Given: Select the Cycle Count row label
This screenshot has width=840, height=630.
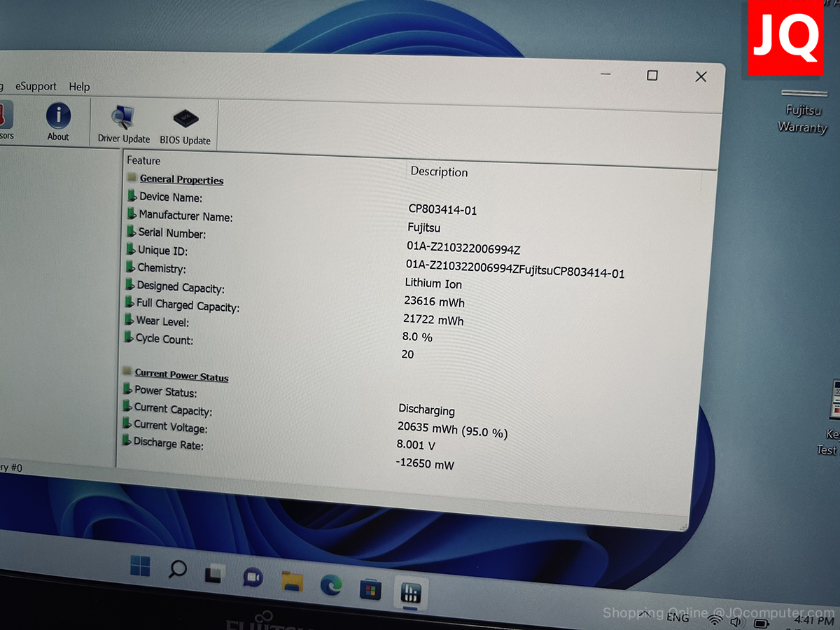Looking at the screenshot, I should point(164,339).
